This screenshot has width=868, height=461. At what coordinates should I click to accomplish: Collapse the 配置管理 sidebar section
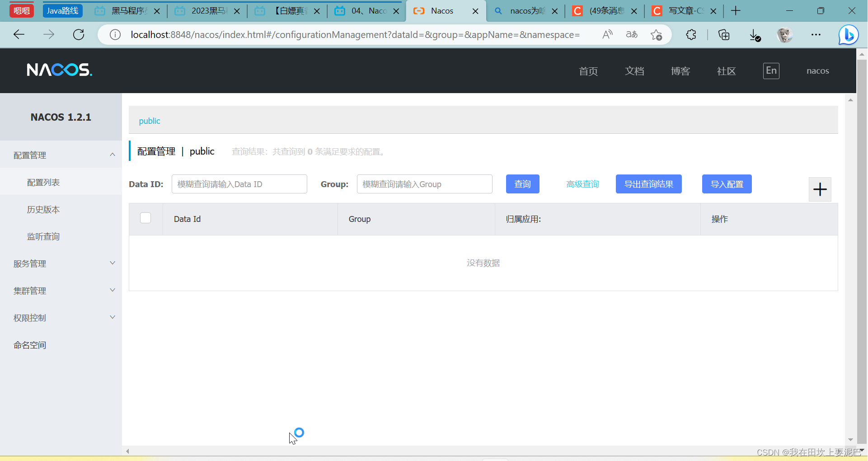61,155
